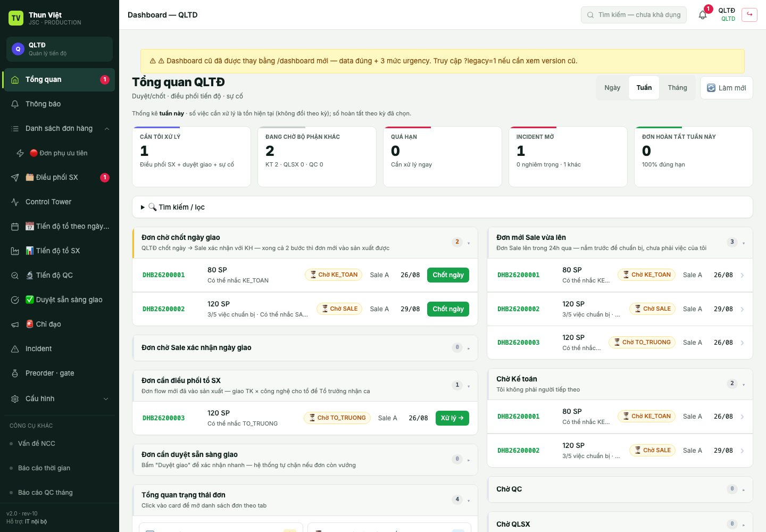Click the Tổng quan home icon
This screenshot has width=766, height=532.
click(15, 80)
